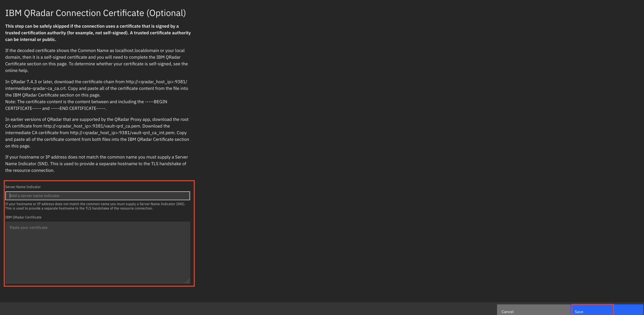Click the IBM QRadar Certificate text area

[97, 252]
